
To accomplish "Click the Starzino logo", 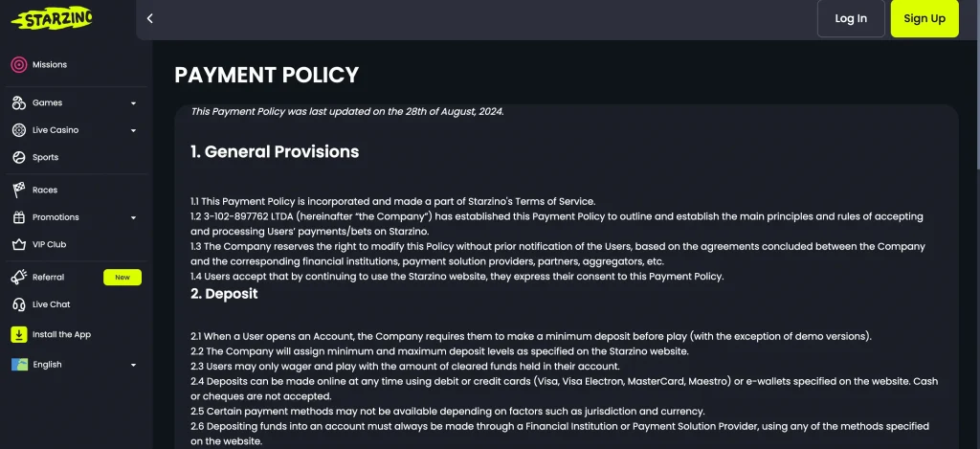I will (x=52, y=18).
